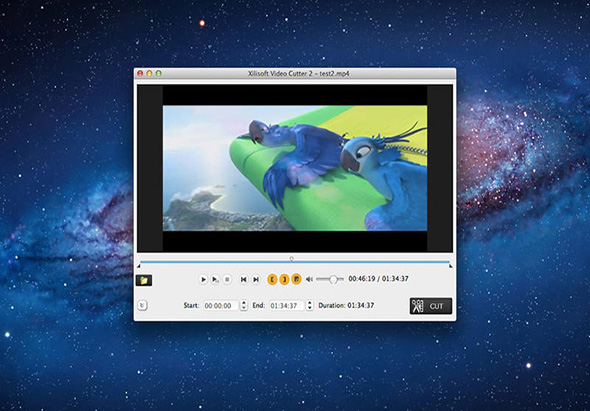Screen dimensions: 590x411
Task: Click the CUT button
Action: [x=431, y=306]
